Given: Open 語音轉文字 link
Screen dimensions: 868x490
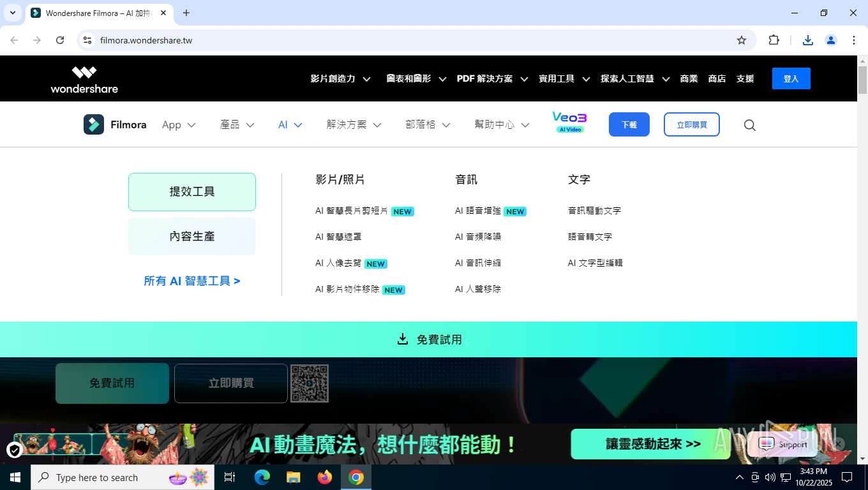Looking at the screenshot, I should tap(590, 237).
